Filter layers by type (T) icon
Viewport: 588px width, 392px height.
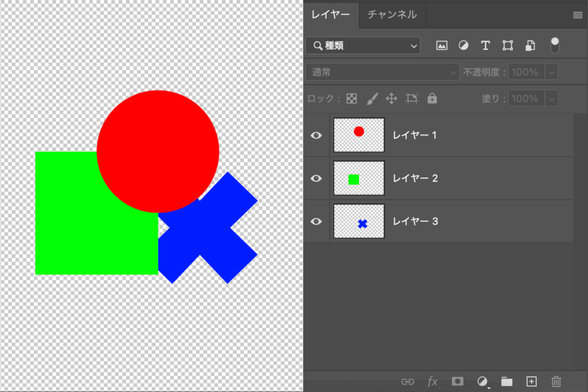tap(485, 45)
